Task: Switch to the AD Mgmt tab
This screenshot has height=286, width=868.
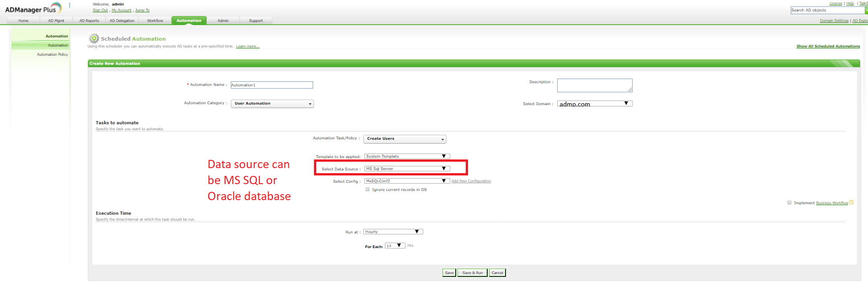Action: coord(56,21)
